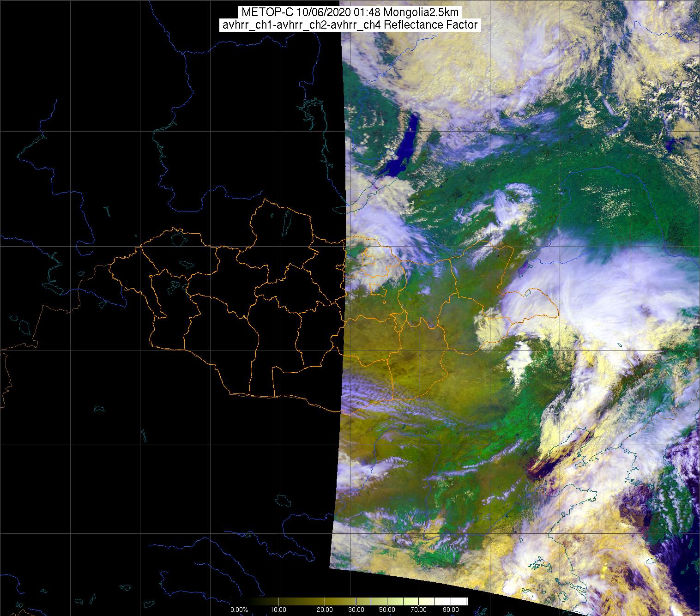Click the 0.00% color scale label
The image size is (700, 616).
(239, 610)
